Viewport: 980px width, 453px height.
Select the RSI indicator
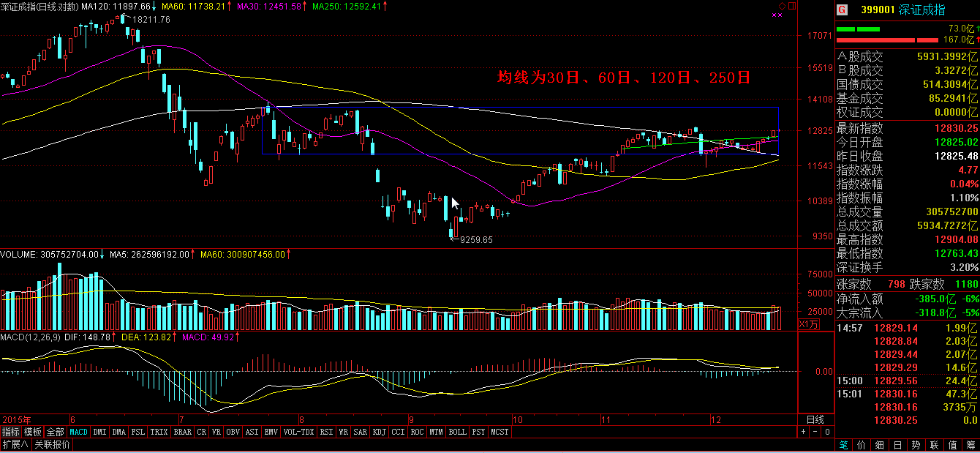click(326, 433)
